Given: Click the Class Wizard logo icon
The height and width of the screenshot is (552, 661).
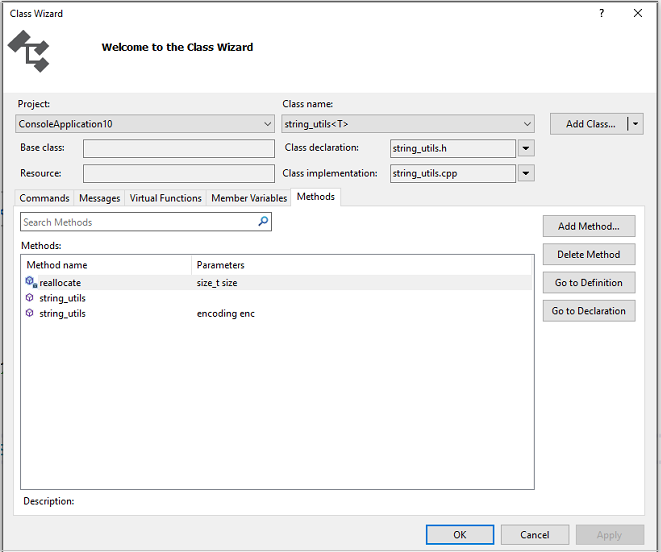Looking at the screenshot, I should click(28, 50).
